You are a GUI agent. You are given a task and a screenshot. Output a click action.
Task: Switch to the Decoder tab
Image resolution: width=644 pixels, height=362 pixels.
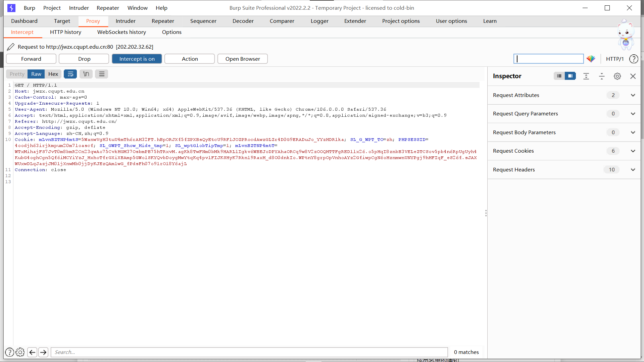click(243, 21)
